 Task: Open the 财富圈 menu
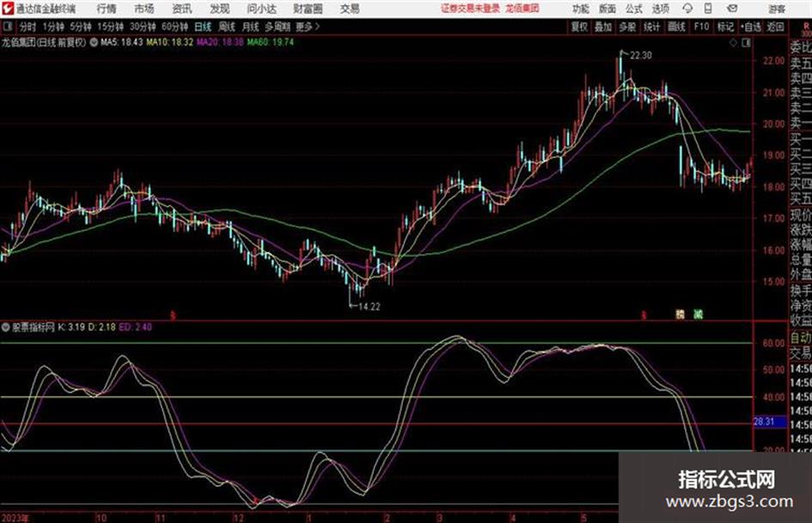(x=308, y=9)
